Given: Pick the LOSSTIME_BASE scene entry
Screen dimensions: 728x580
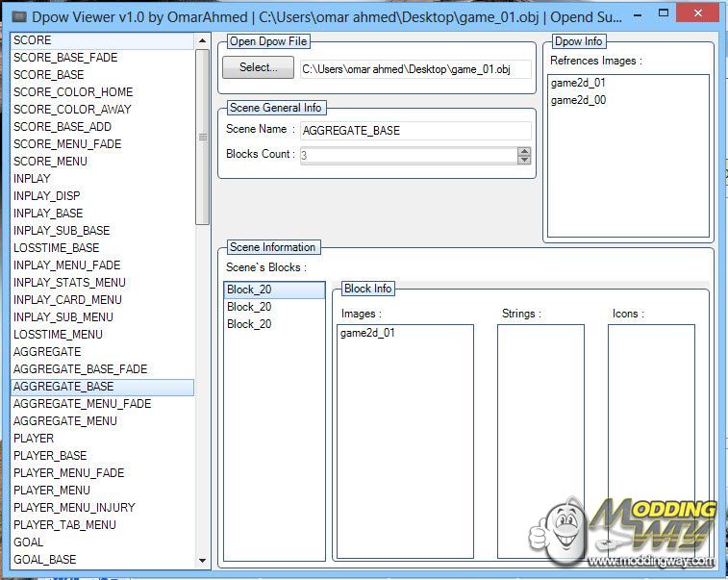Looking at the screenshot, I should click(x=56, y=248).
